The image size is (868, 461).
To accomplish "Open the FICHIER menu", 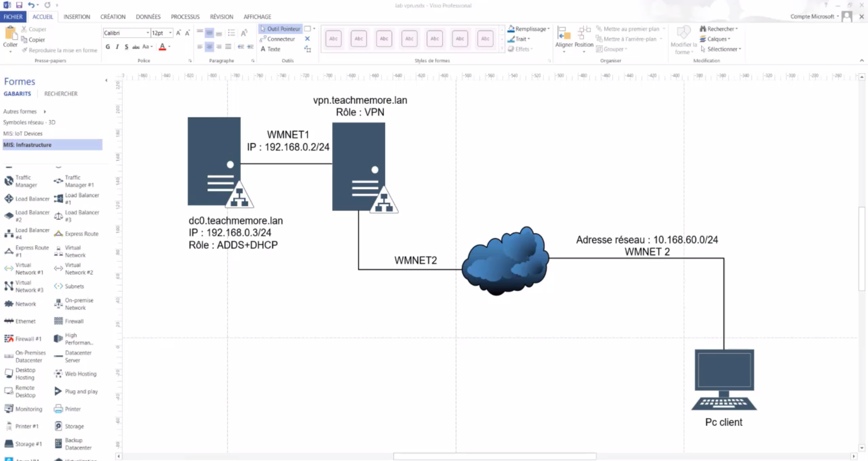I will pos(13,17).
